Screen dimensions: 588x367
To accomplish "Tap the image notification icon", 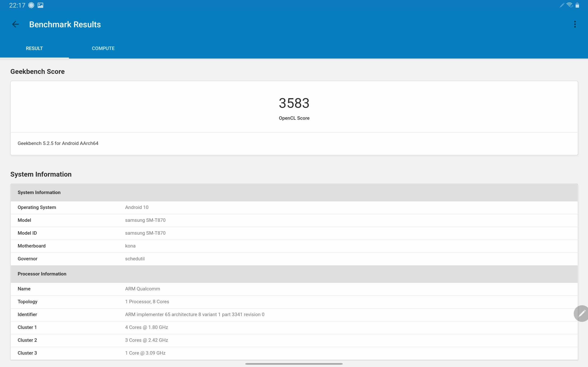I will coord(41,5).
